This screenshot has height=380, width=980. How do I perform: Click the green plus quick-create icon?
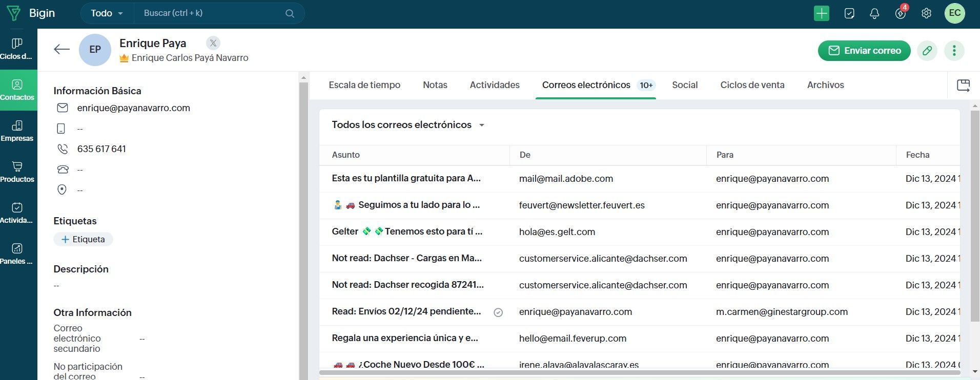(x=821, y=13)
